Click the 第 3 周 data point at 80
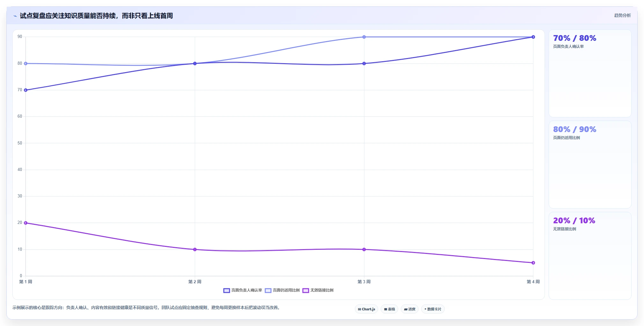 pos(364,63)
